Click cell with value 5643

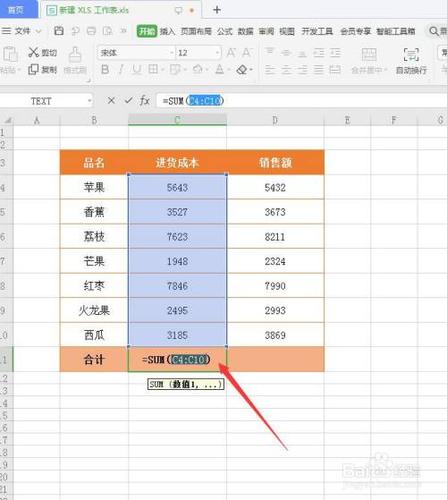coord(177,187)
